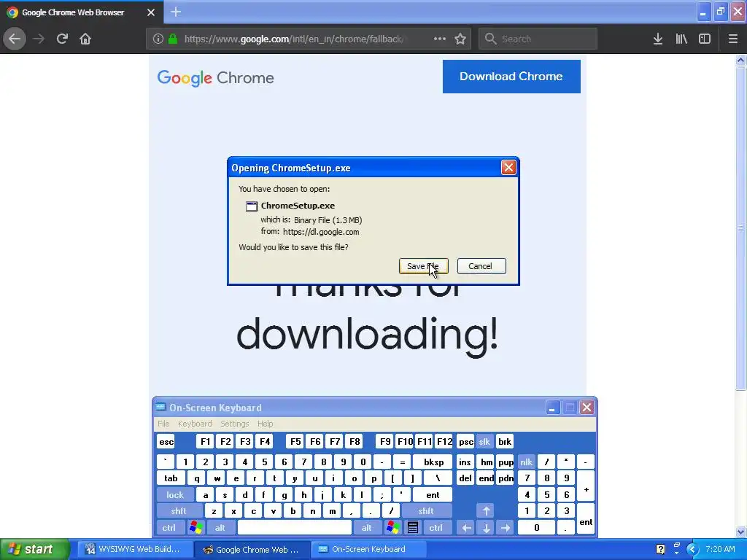Expand hidden tray icons arrow
Viewport: 747px width, 560px height.
693,550
